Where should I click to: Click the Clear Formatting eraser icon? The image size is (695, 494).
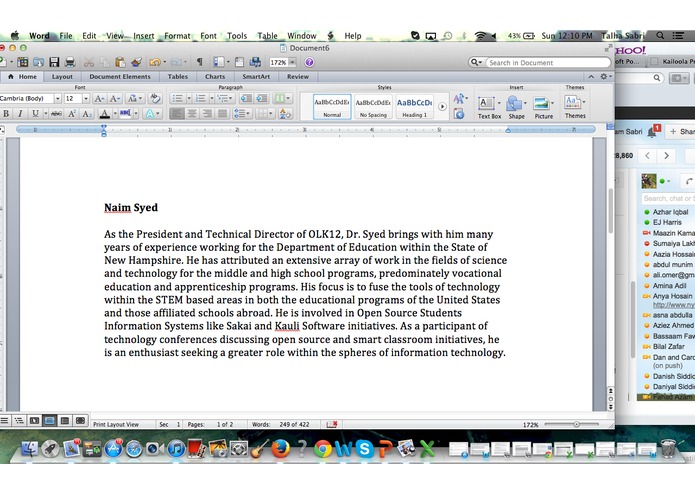pos(155,98)
